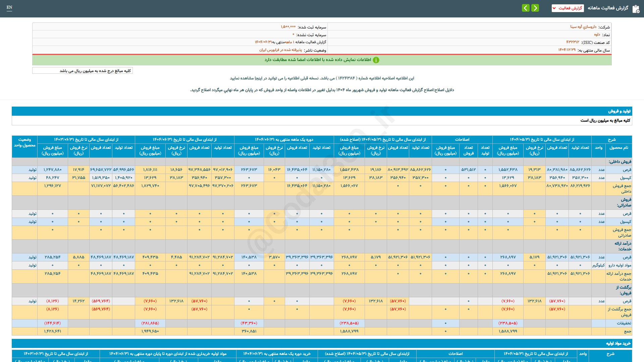Select the جمع فروش داخلی total row
644x362 pixels.
622,188
